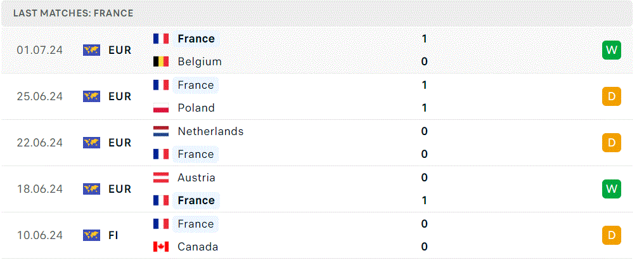The height and width of the screenshot is (260, 644).
Task: Open the Canada team link
Action: [x=198, y=247]
